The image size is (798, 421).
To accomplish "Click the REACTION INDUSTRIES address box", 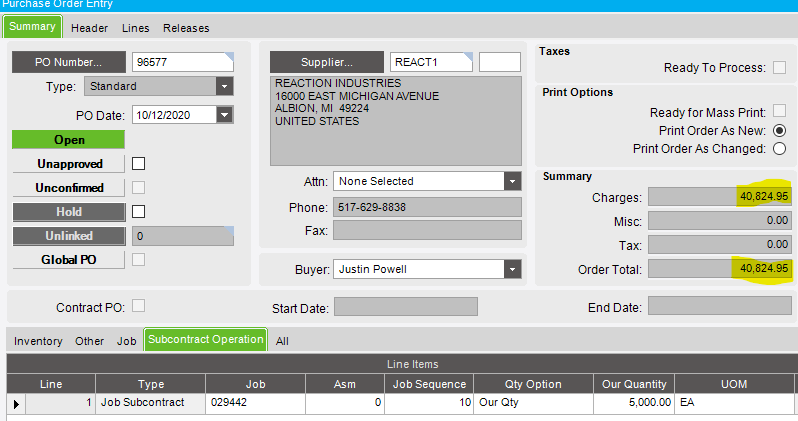I will coord(396,121).
